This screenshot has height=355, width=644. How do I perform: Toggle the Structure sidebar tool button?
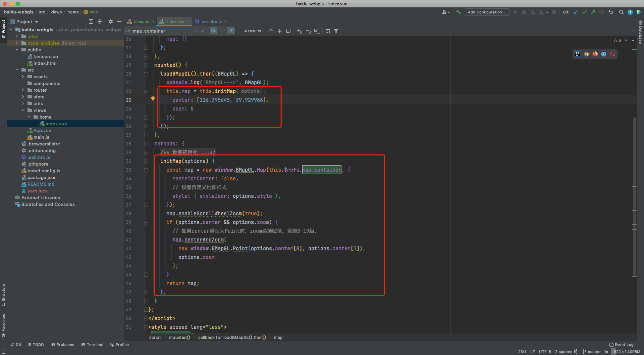[x=3, y=295]
